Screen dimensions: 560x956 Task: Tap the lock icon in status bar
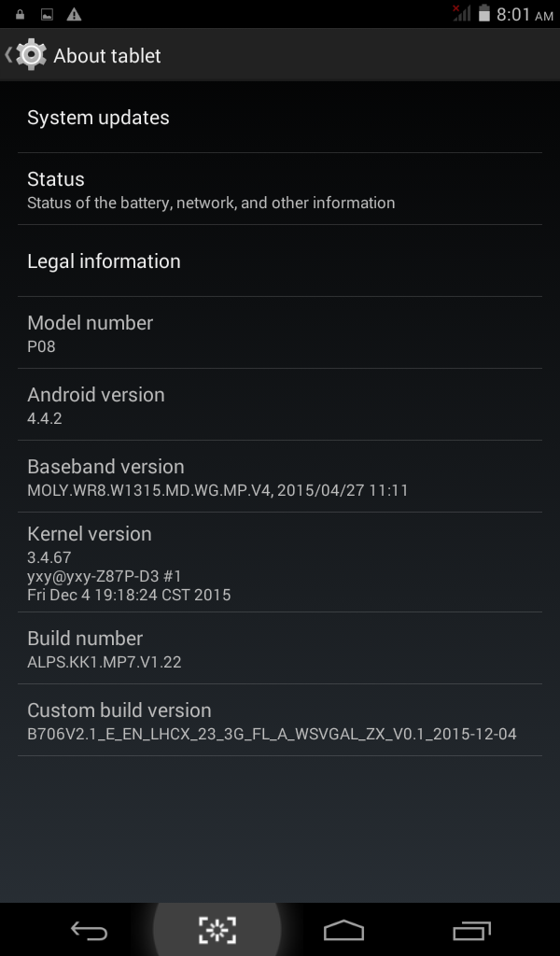pyautogui.click(x=21, y=14)
